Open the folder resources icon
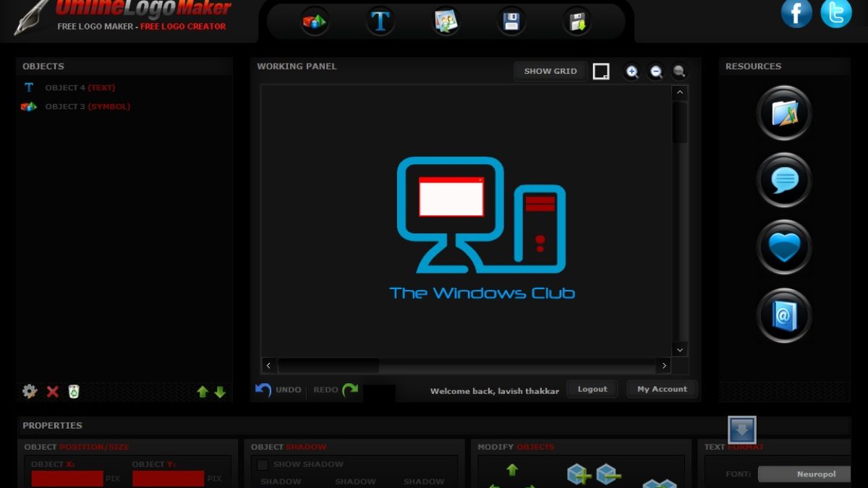This screenshot has height=488, width=868. 784,113
